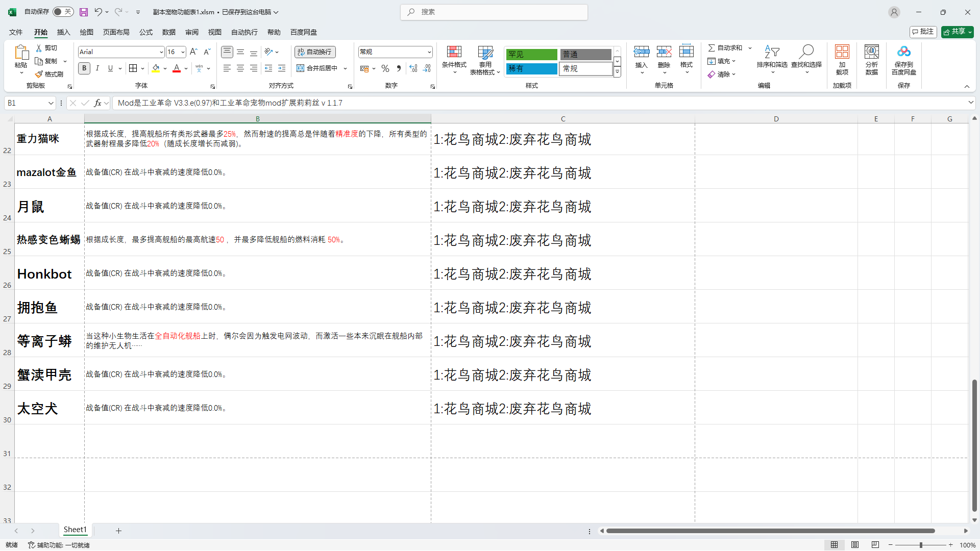
Task: Select the 格式刷 (Format Painter) tool
Action: (49, 73)
